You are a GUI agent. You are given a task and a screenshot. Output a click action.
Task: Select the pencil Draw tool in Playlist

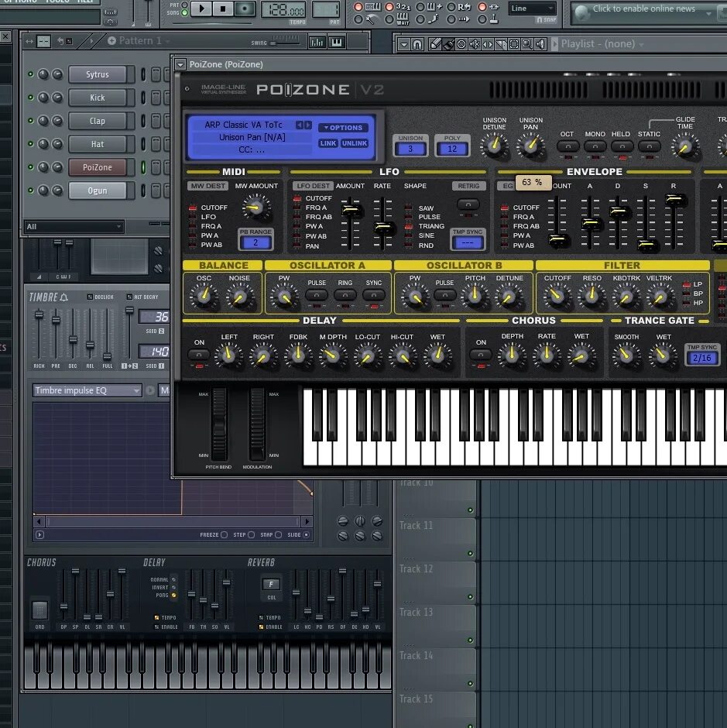[434, 44]
